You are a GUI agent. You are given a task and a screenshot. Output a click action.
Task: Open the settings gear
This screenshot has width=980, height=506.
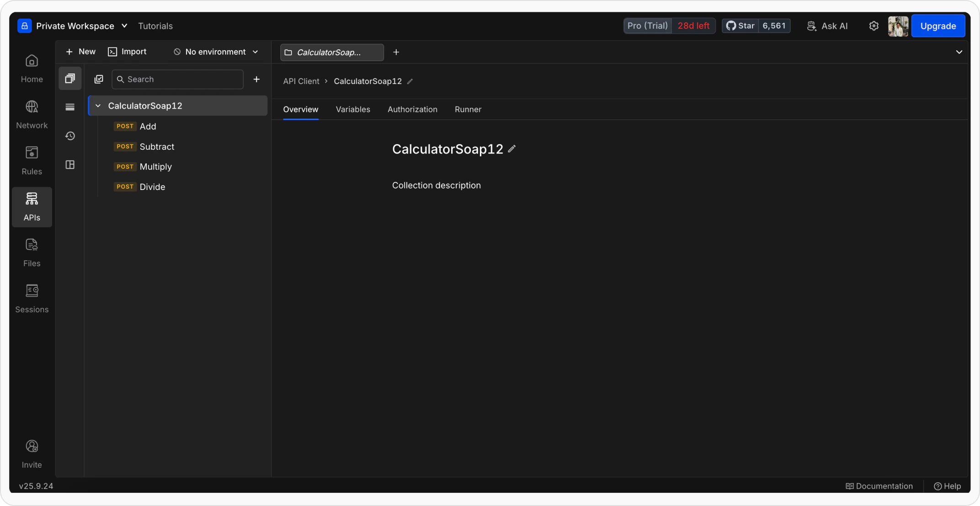873,26
